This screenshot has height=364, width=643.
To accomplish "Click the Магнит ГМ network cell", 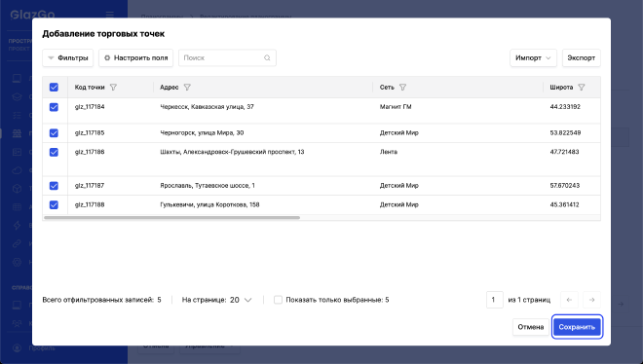I will pyautogui.click(x=396, y=107).
